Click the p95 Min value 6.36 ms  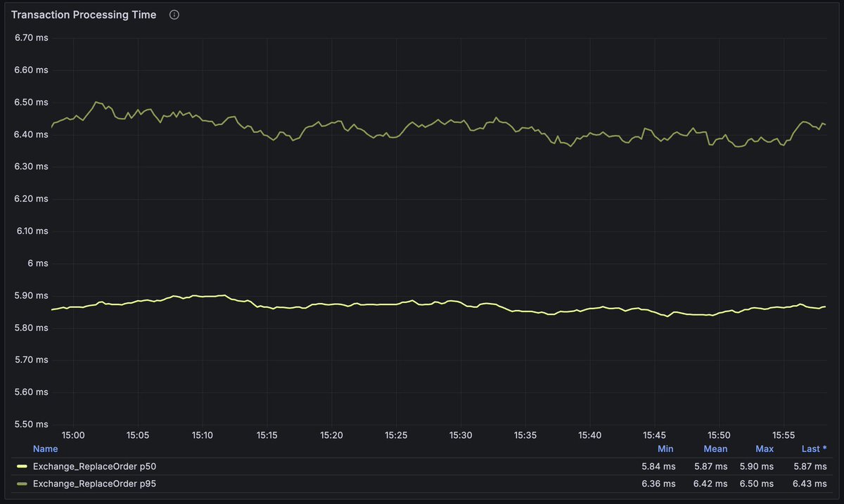pos(658,484)
